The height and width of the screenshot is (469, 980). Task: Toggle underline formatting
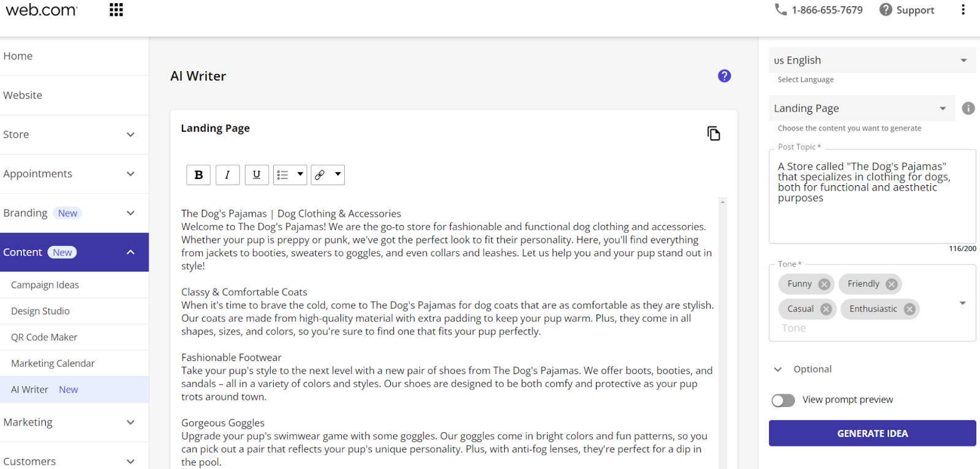[257, 175]
